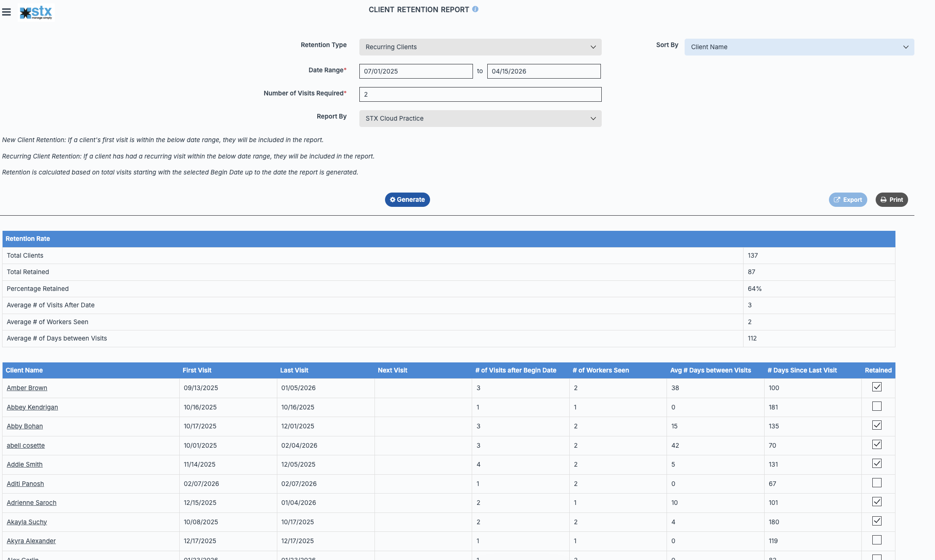The image size is (935, 560).
Task: Click the Export button
Action: point(847,200)
